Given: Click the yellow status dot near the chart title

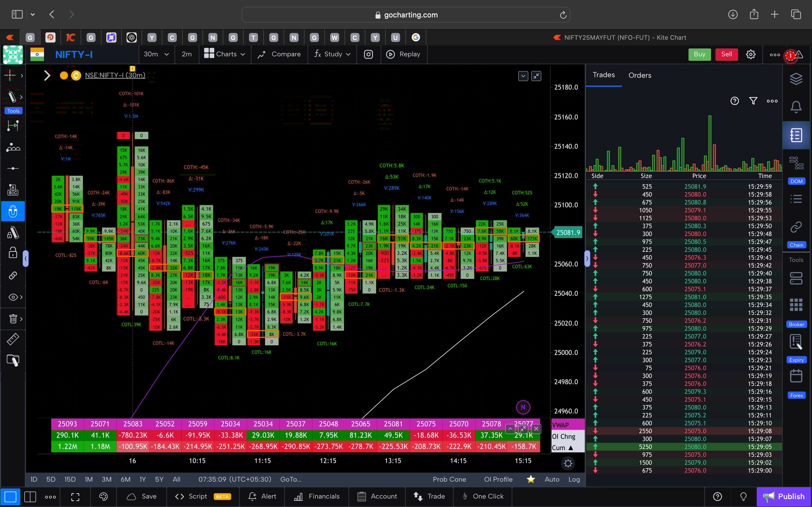Looking at the screenshot, I should click(x=64, y=75).
